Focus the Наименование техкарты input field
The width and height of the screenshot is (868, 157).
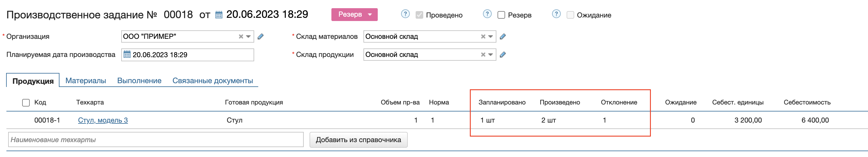point(156,140)
